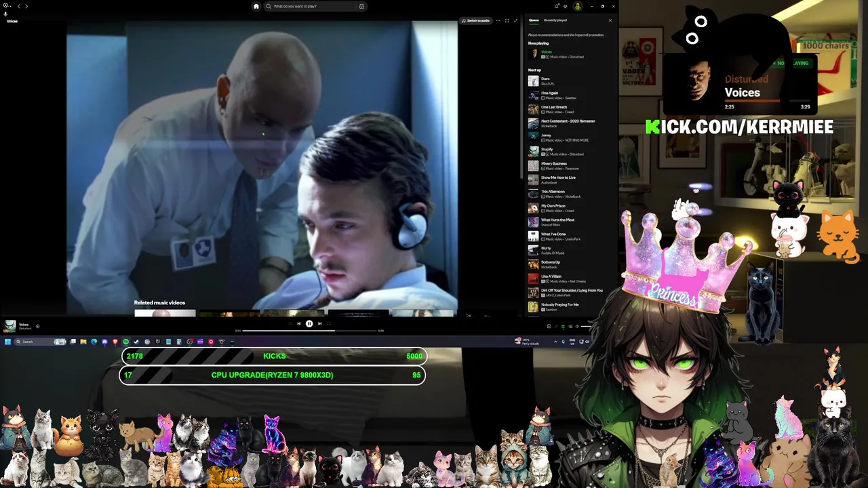Click the Voices album art in player bar

[9, 326]
